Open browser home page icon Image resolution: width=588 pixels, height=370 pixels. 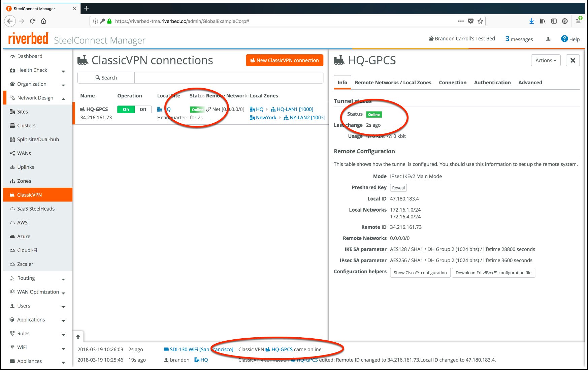(43, 21)
